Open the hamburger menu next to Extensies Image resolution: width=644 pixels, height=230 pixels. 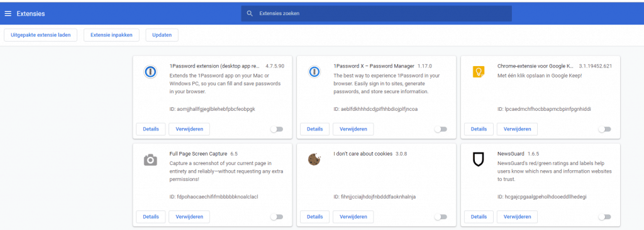[8, 14]
